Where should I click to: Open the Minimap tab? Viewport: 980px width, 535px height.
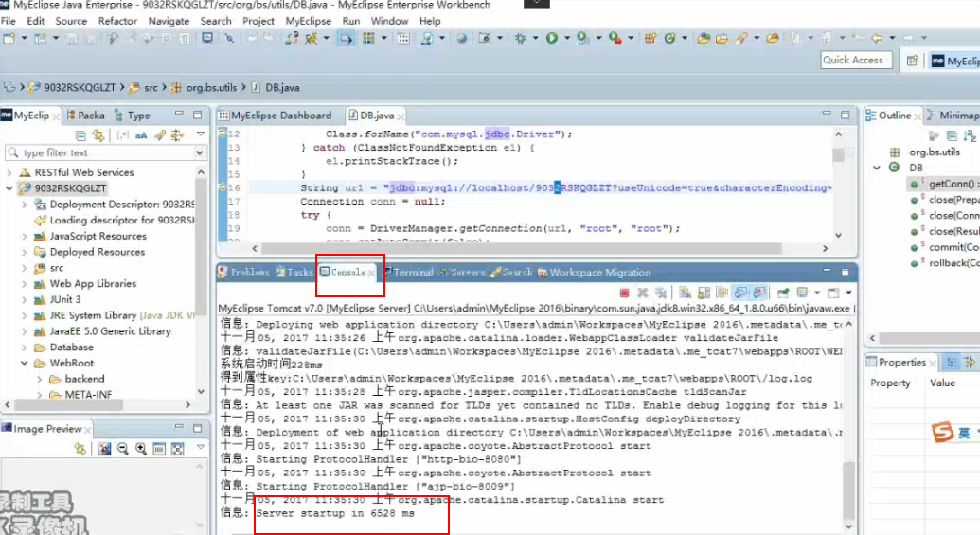coord(953,116)
